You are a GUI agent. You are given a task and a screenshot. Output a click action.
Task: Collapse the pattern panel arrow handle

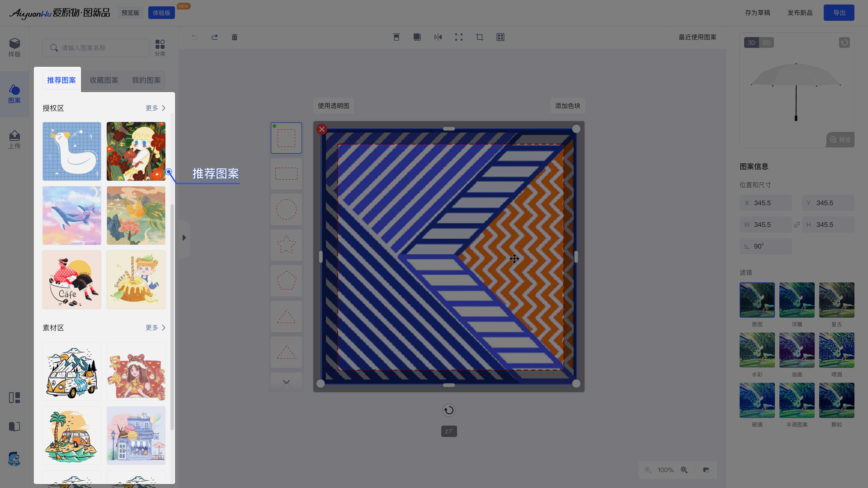184,238
